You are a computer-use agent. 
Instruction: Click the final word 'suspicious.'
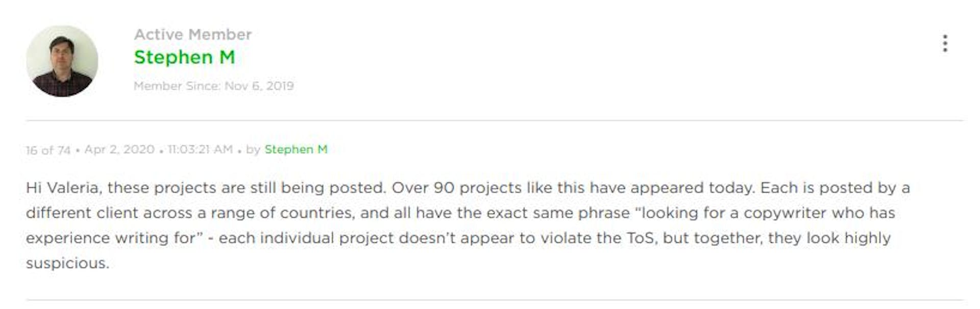[67, 263]
